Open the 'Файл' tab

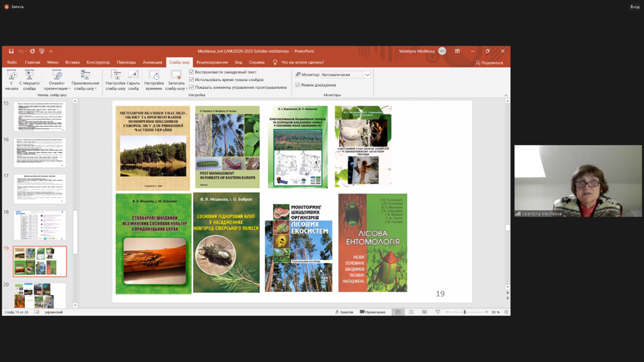[11, 62]
